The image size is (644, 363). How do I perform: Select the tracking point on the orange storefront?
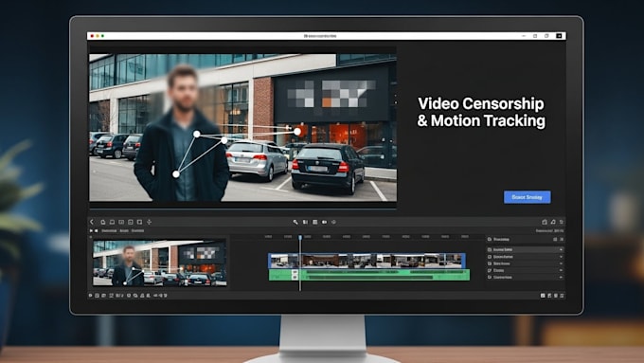[297, 132]
